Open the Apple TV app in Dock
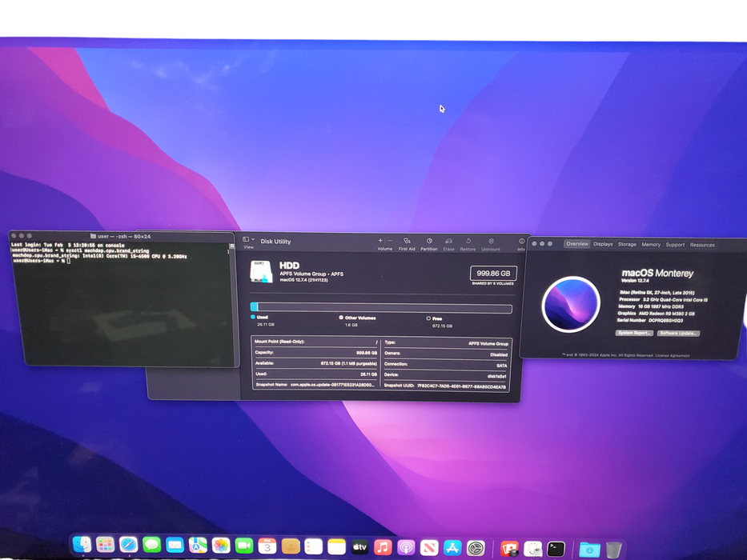 pyautogui.click(x=360, y=547)
